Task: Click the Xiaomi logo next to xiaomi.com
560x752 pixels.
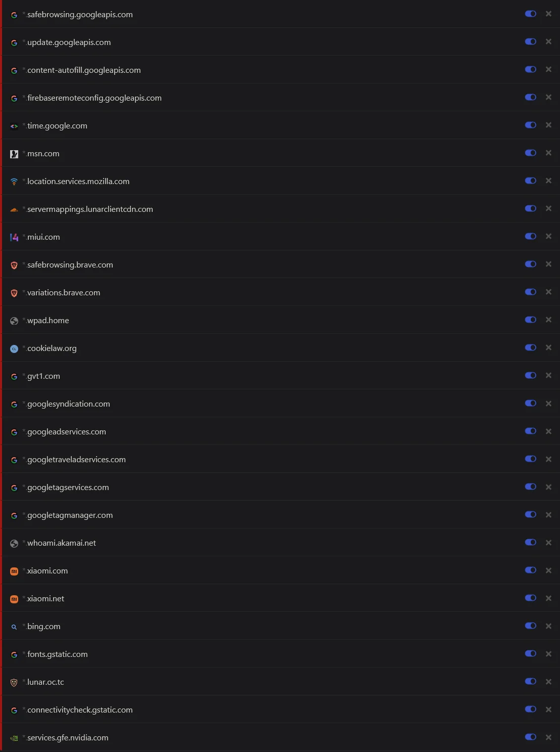Action: click(x=14, y=570)
